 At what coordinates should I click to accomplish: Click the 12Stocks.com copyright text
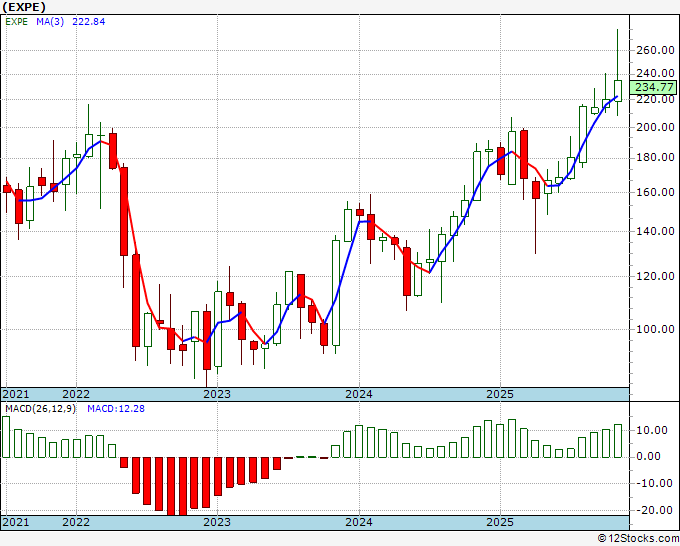point(638,539)
